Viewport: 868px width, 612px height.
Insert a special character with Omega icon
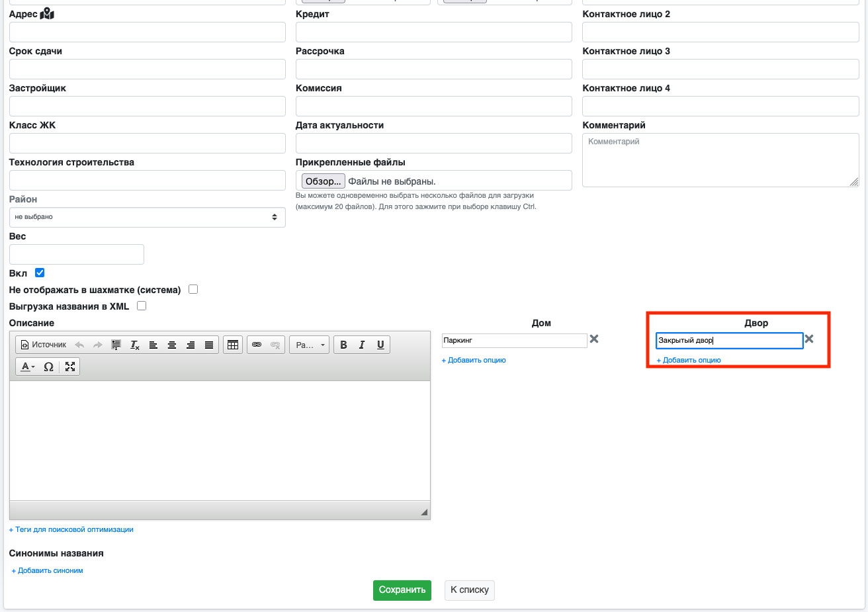coord(48,367)
